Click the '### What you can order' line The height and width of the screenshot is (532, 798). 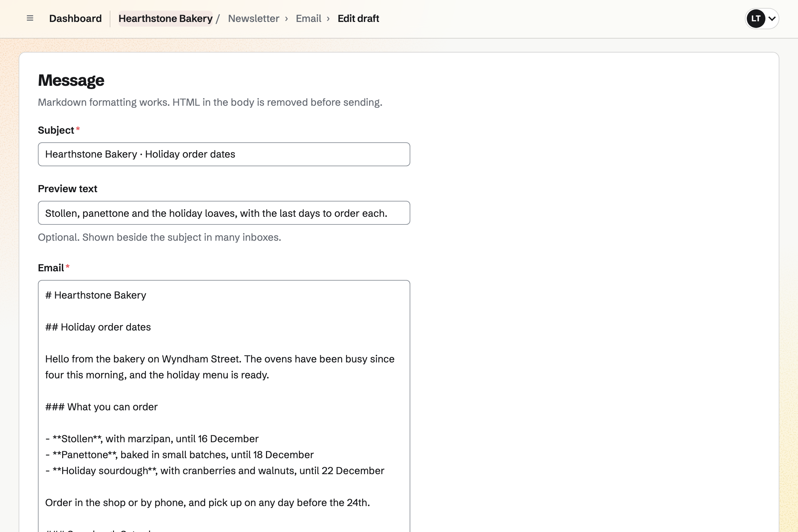tap(101, 407)
